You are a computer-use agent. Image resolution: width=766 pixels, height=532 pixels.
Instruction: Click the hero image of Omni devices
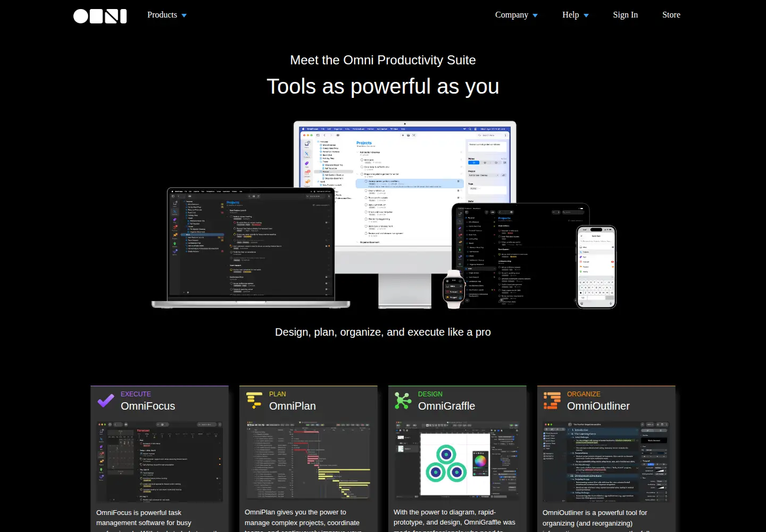(384, 215)
